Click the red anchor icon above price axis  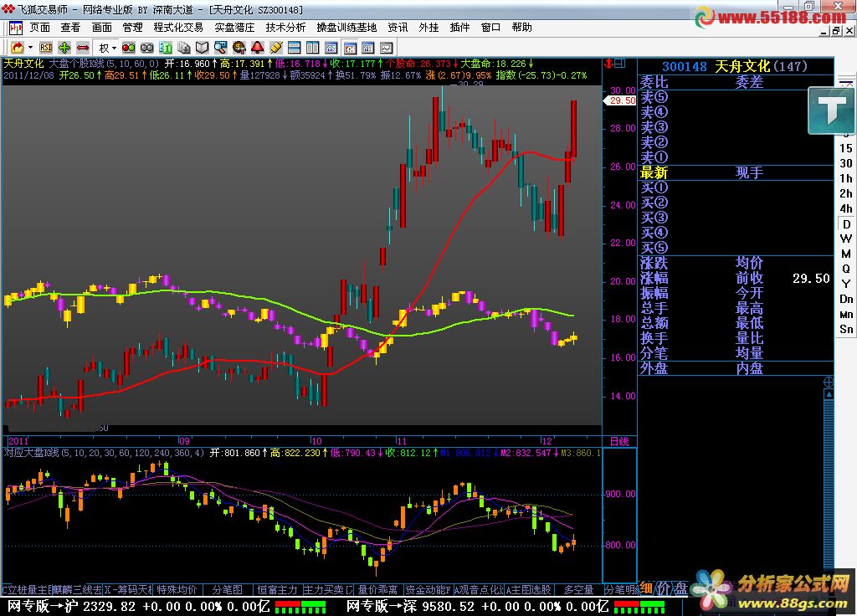(x=608, y=64)
